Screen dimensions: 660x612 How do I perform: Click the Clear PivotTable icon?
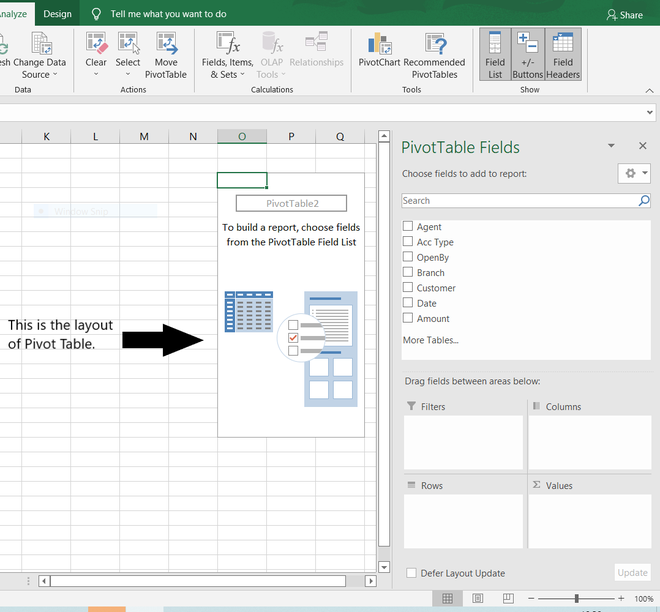click(x=96, y=43)
